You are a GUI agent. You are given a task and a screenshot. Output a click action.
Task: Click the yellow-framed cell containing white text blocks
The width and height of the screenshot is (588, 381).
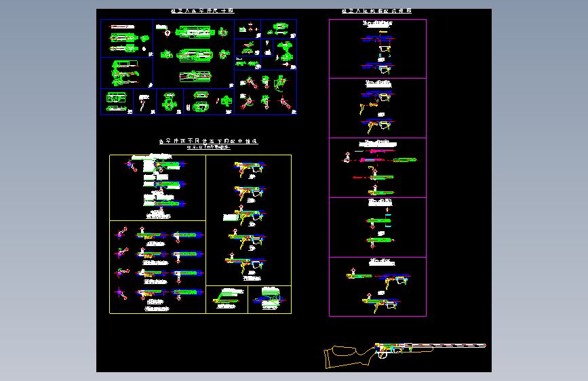click(157, 188)
